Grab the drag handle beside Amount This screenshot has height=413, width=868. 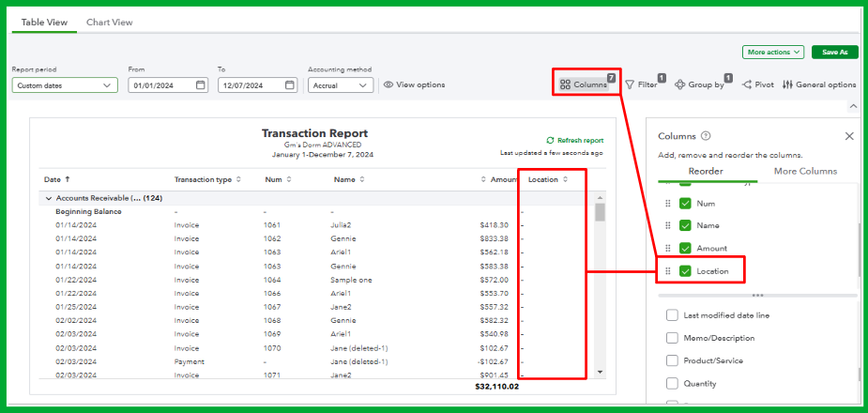pyautogui.click(x=667, y=249)
